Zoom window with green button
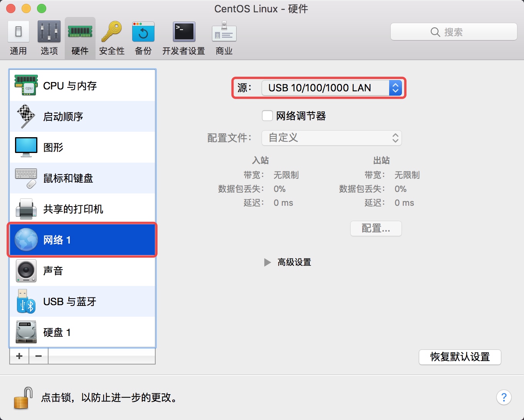 click(42, 8)
